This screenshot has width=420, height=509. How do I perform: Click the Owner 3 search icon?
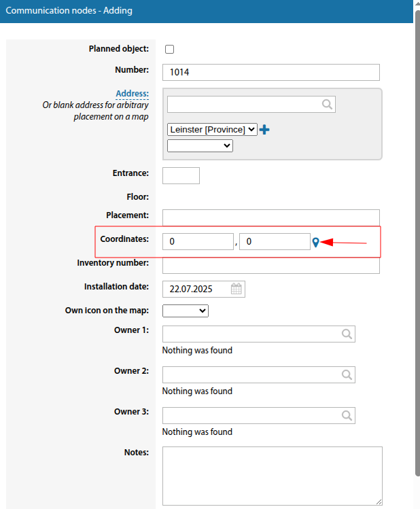tap(347, 415)
